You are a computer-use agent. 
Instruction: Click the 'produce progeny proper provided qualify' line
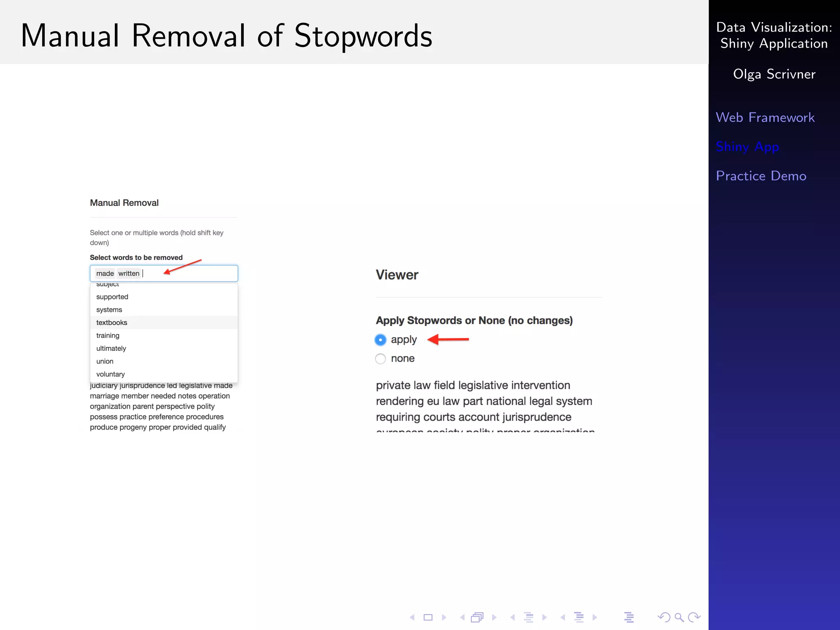click(x=158, y=427)
